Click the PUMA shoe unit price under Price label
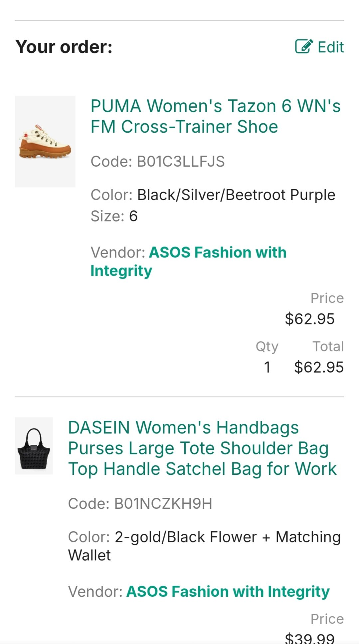The image size is (359, 644). (x=309, y=319)
